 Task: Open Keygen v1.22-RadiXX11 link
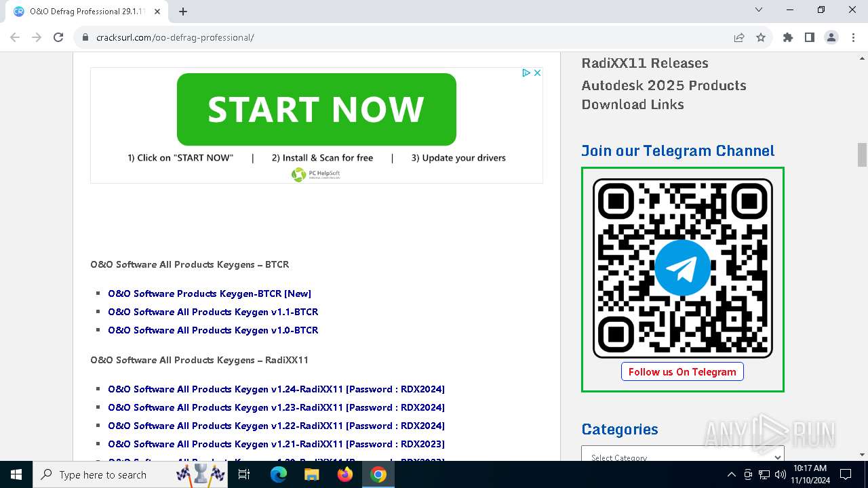[276, 426]
